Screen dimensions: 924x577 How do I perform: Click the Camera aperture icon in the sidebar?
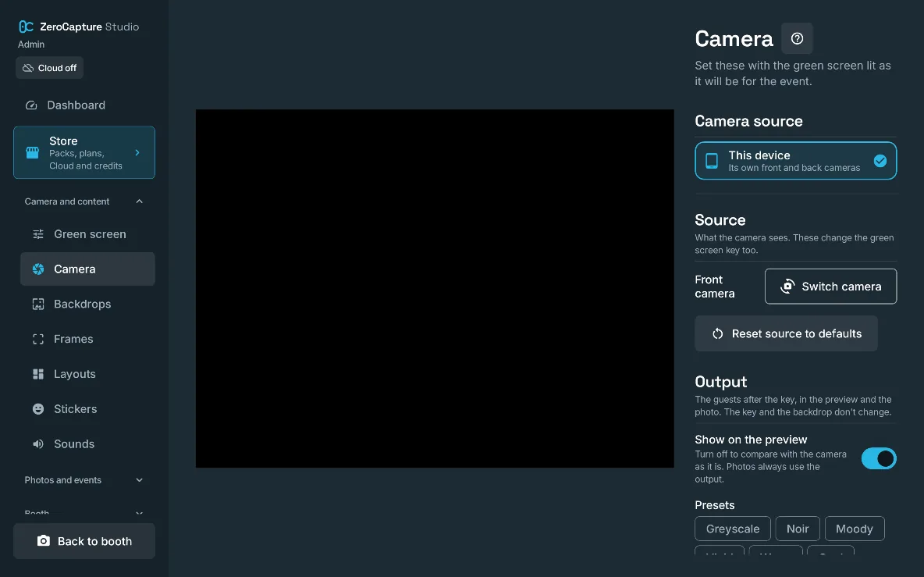[38, 269]
